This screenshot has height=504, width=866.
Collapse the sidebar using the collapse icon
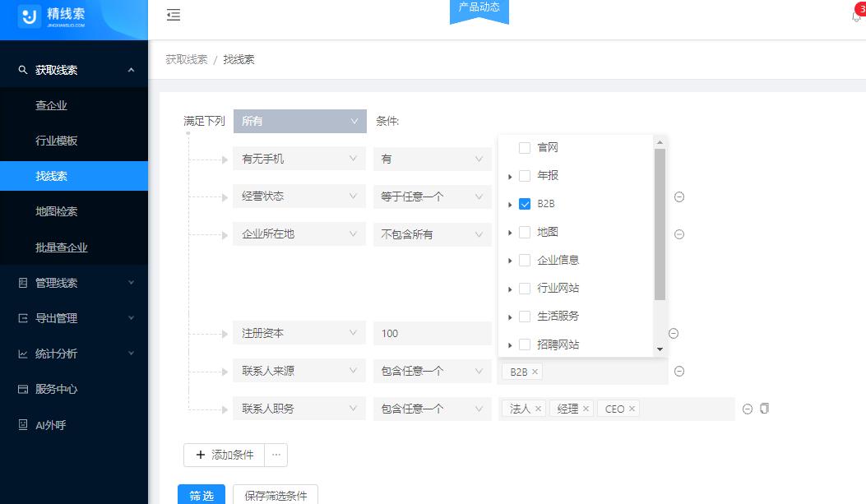pos(174,15)
